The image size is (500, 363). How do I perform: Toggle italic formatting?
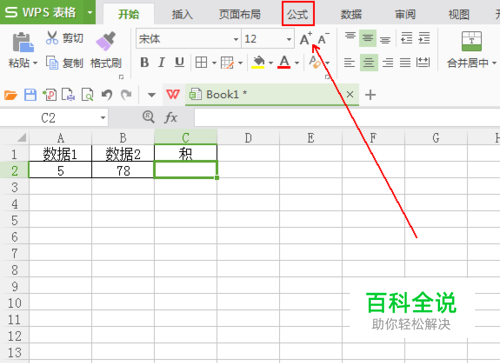click(x=162, y=62)
